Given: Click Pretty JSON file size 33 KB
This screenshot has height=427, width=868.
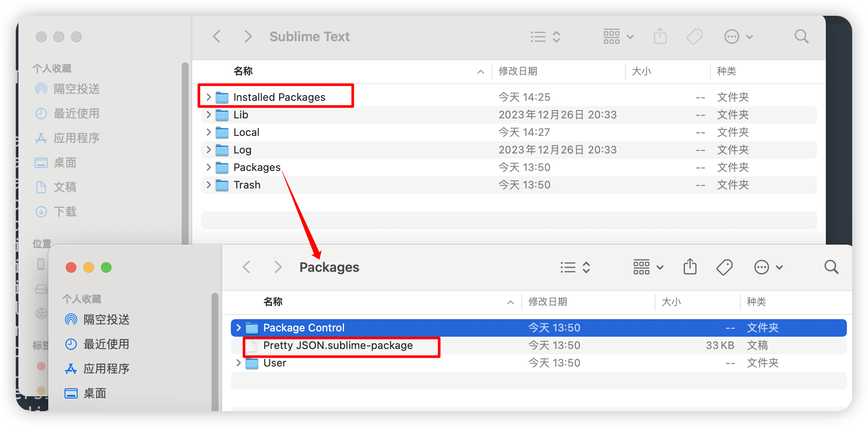Looking at the screenshot, I should click(x=720, y=345).
